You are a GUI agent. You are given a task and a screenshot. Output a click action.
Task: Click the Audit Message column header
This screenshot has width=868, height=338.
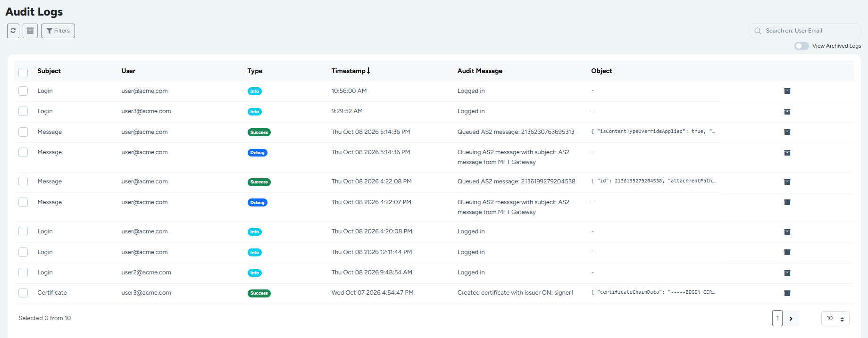pyautogui.click(x=480, y=71)
